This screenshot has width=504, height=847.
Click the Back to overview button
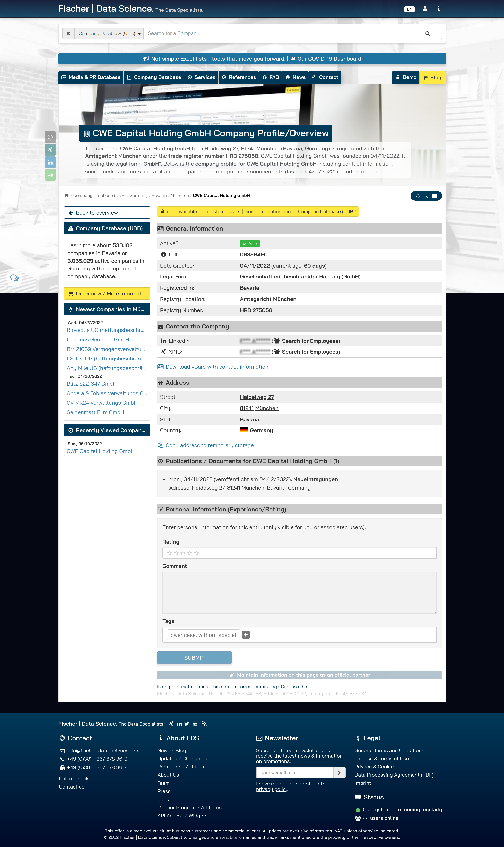click(107, 213)
